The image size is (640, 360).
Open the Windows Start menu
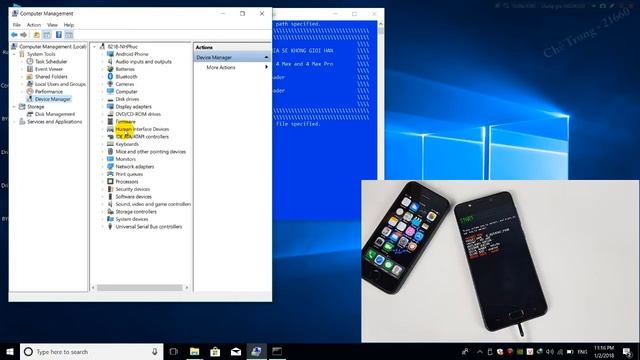pos(10,351)
